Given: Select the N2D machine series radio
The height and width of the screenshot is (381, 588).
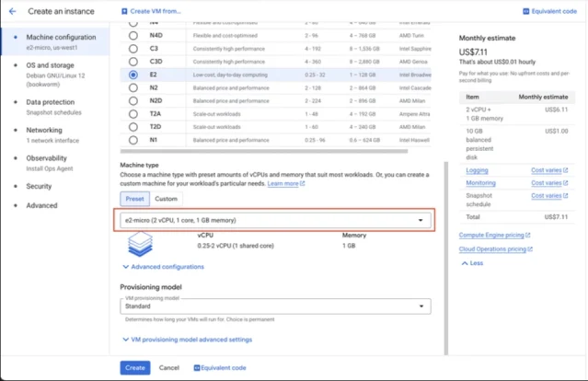Looking at the screenshot, I should 133,101.
